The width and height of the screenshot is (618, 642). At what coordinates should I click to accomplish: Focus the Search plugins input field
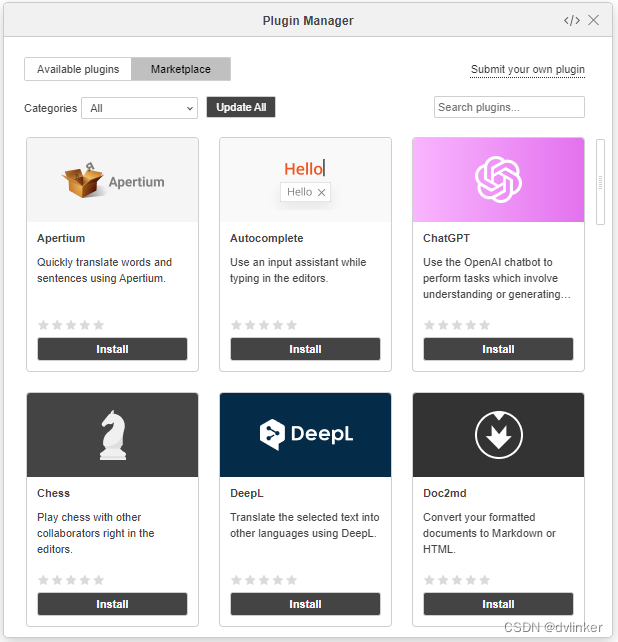[509, 107]
